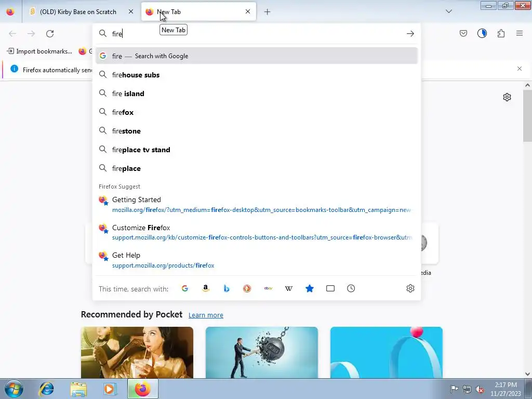Open the Firefox application menu
532x399 pixels.
click(520, 33)
